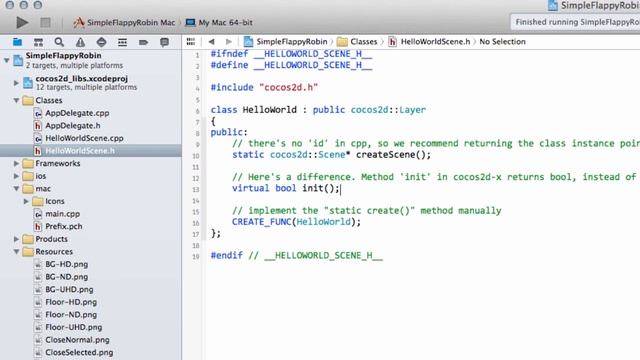Run the project with the Play button
Screen dimensions: 640x360
point(22,22)
